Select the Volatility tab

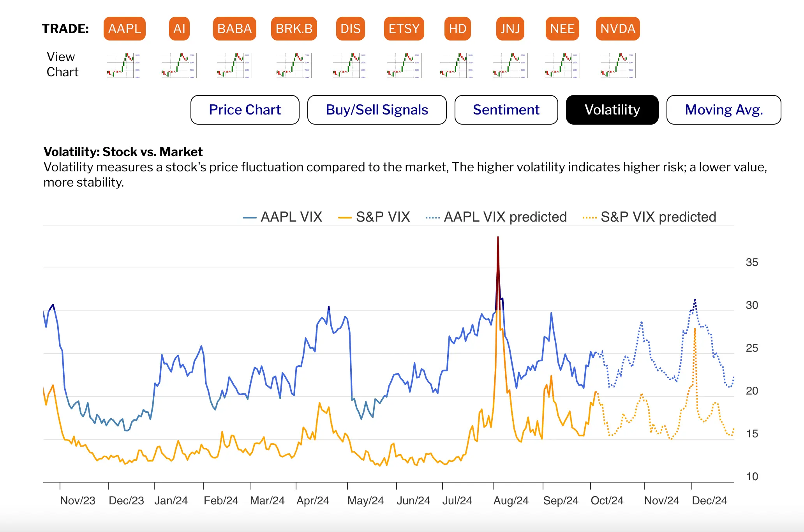click(612, 110)
